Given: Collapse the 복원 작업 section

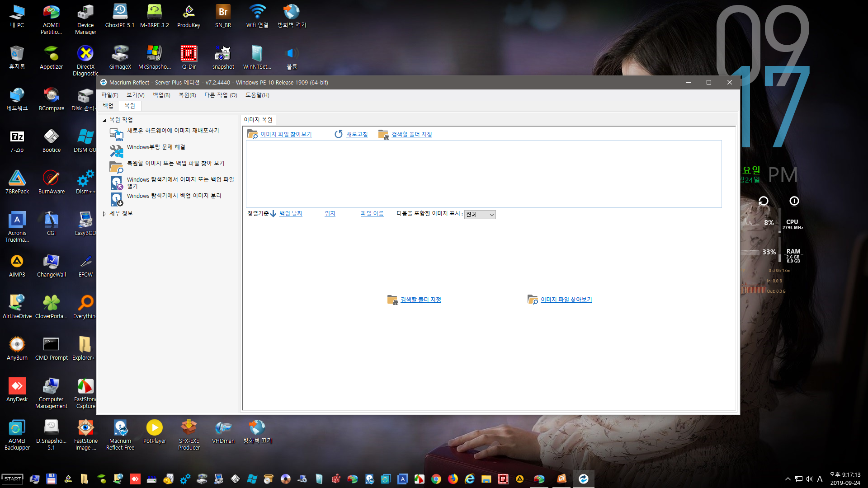Looking at the screenshot, I should click(104, 120).
